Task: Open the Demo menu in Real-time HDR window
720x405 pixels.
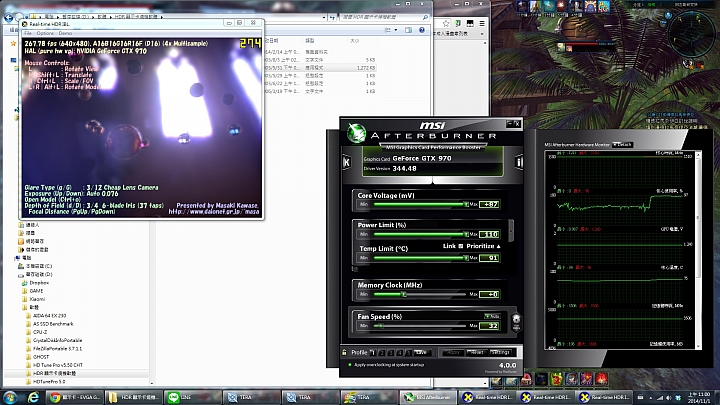Action: click(65, 33)
